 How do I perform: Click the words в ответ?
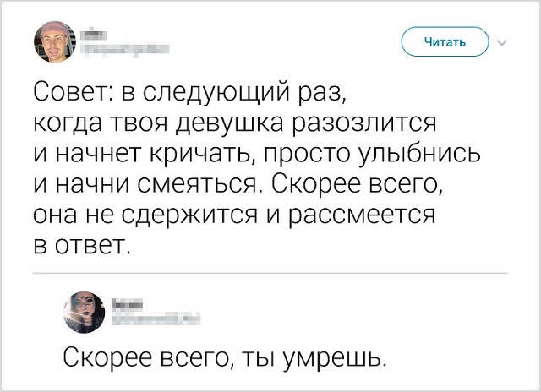click(82, 247)
